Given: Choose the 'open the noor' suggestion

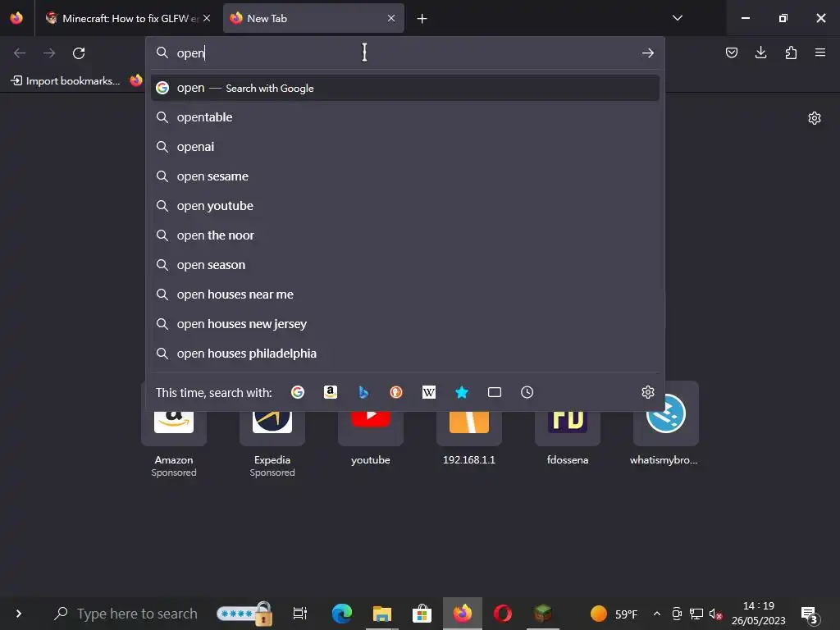Looking at the screenshot, I should pyautogui.click(x=405, y=235).
